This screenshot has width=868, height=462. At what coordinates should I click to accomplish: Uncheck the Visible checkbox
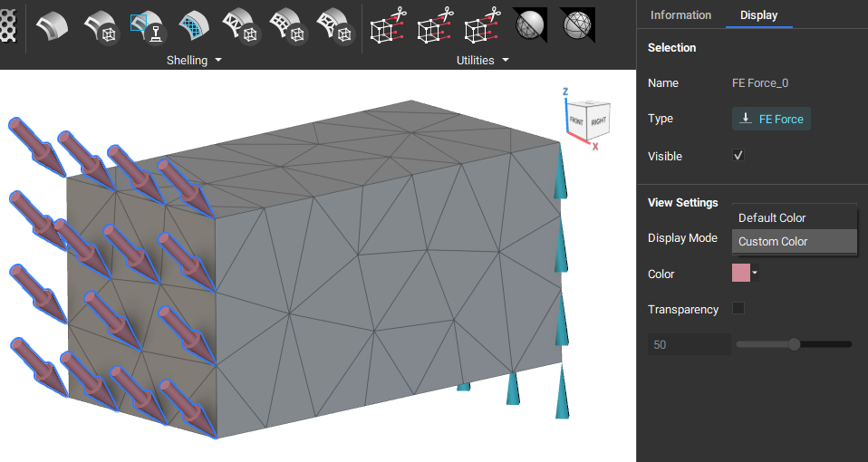pyautogui.click(x=738, y=156)
